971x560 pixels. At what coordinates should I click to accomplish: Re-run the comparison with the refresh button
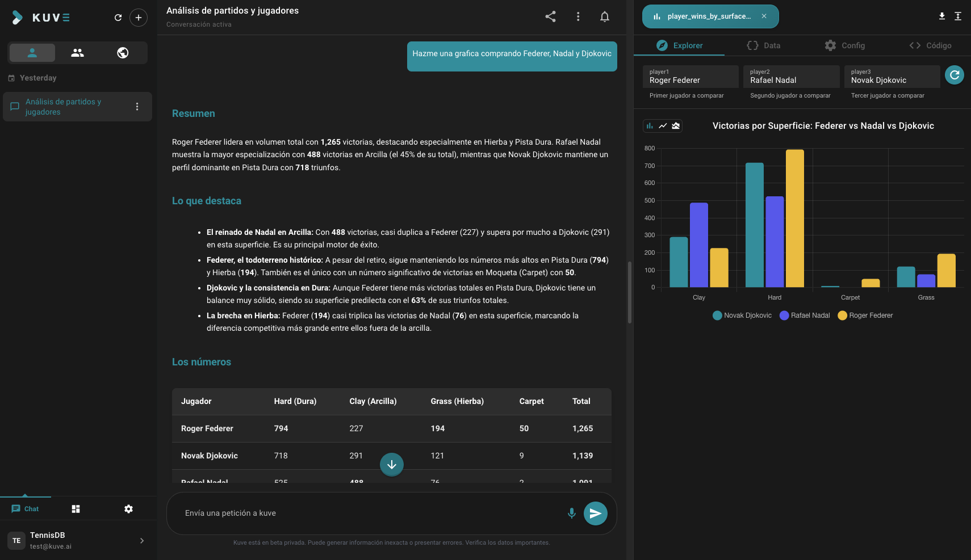tap(955, 74)
